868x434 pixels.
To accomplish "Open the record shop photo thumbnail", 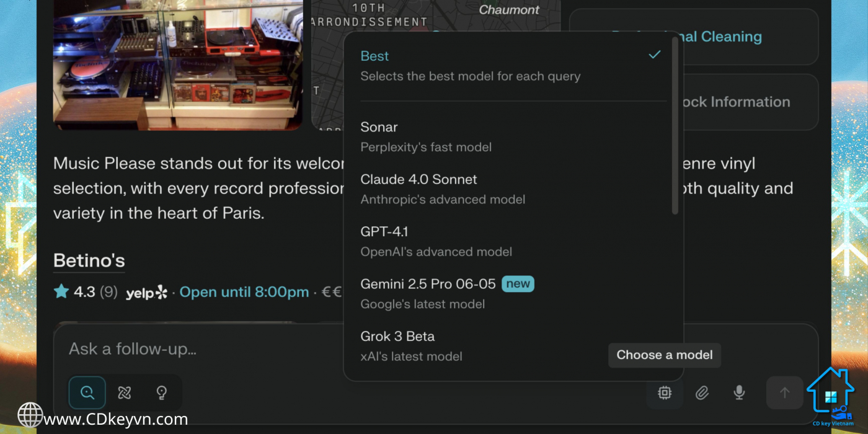I will [178, 64].
